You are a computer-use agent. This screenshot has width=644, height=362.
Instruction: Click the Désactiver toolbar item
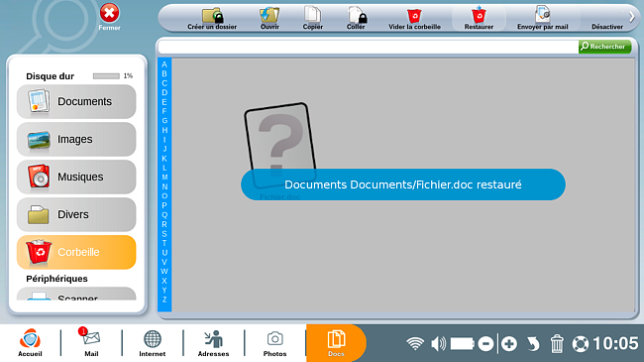[x=607, y=26]
